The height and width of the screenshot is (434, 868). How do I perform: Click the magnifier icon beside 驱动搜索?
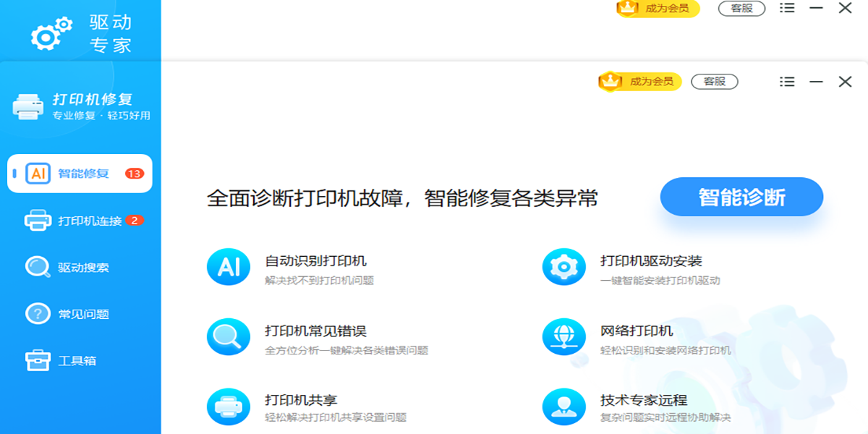[x=38, y=268]
